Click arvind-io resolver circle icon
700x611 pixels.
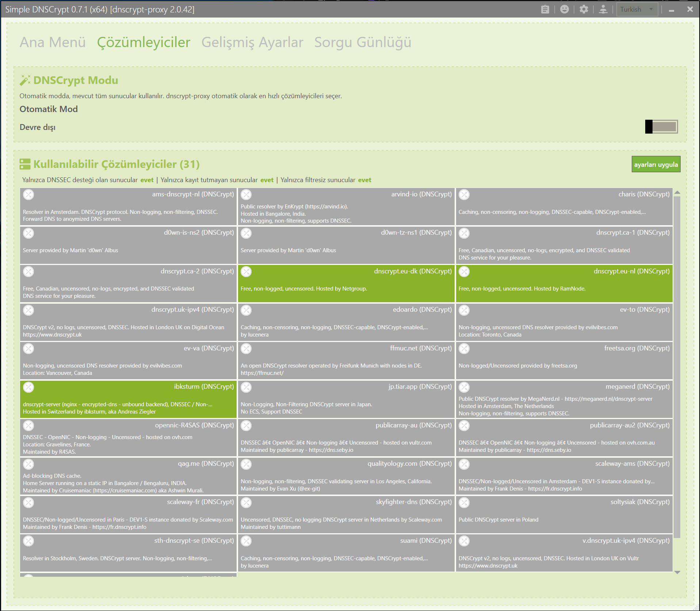click(246, 195)
